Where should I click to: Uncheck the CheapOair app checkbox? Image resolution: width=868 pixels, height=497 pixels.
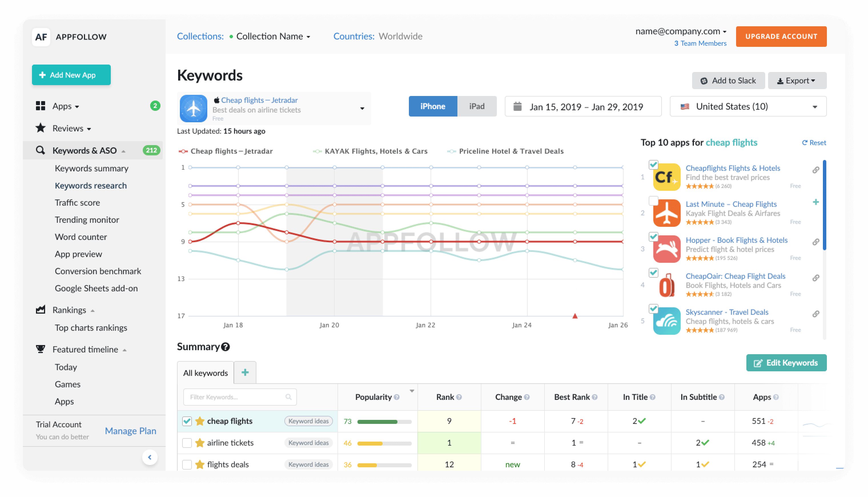[653, 272]
